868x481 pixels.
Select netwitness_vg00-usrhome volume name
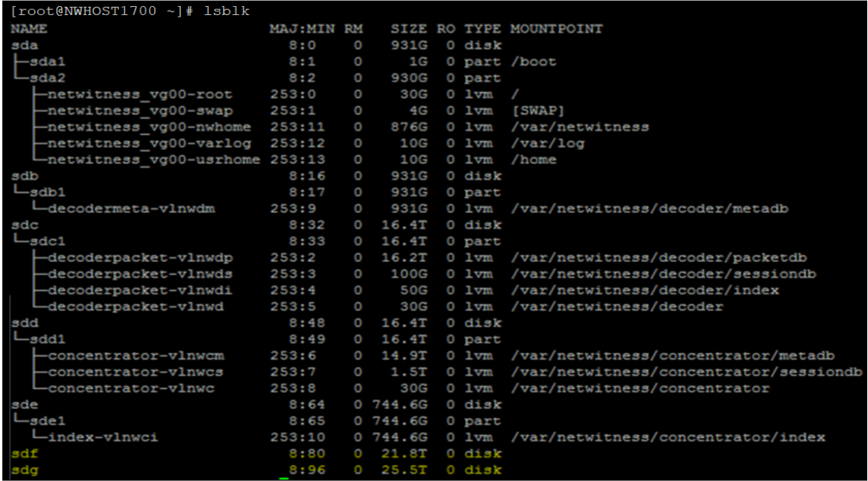(x=154, y=159)
